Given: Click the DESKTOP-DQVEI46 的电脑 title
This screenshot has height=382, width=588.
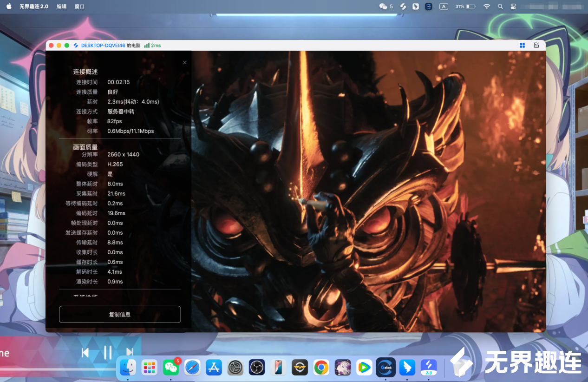Looking at the screenshot, I should pyautogui.click(x=111, y=46).
